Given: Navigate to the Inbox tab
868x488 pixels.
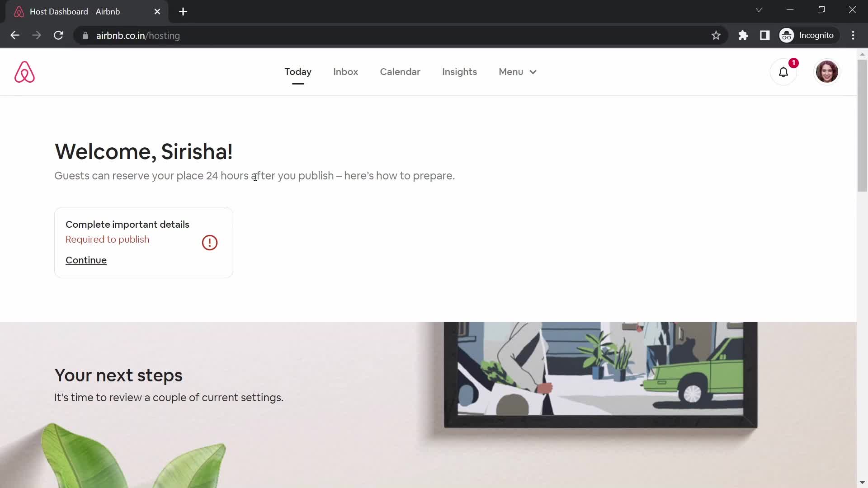Looking at the screenshot, I should [x=345, y=71].
